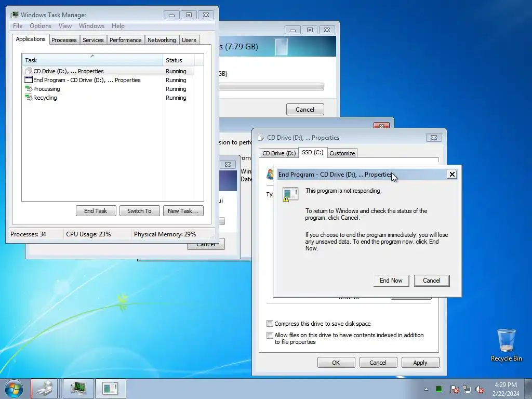Cancel the End Program dialog

coord(432,281)
